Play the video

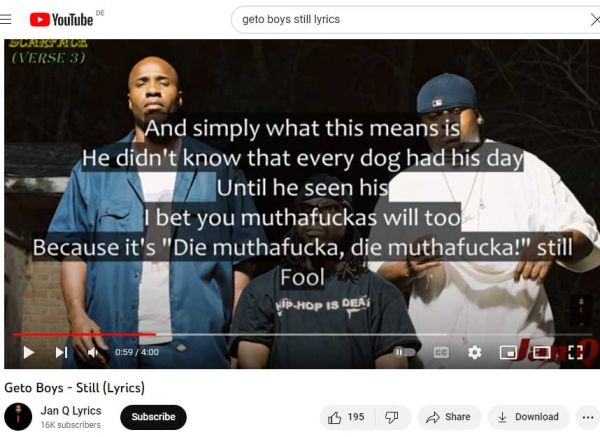[29, 352]
